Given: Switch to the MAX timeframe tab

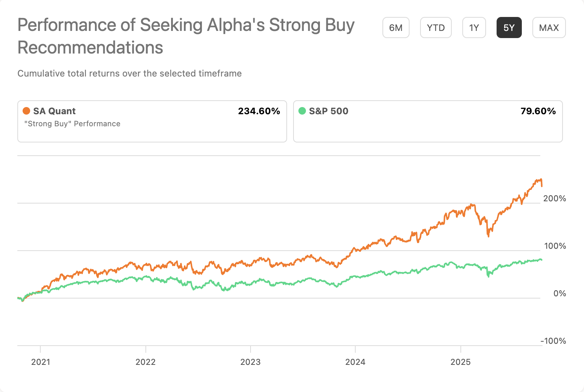Looking at the screenshot, I should click(549, 27).
